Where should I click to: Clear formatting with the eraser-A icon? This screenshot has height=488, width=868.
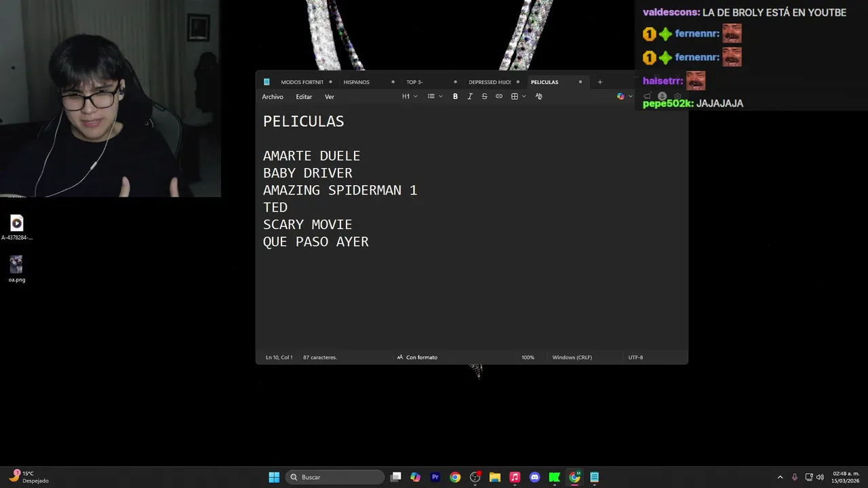pyautogui.click(x=539, y=96)
